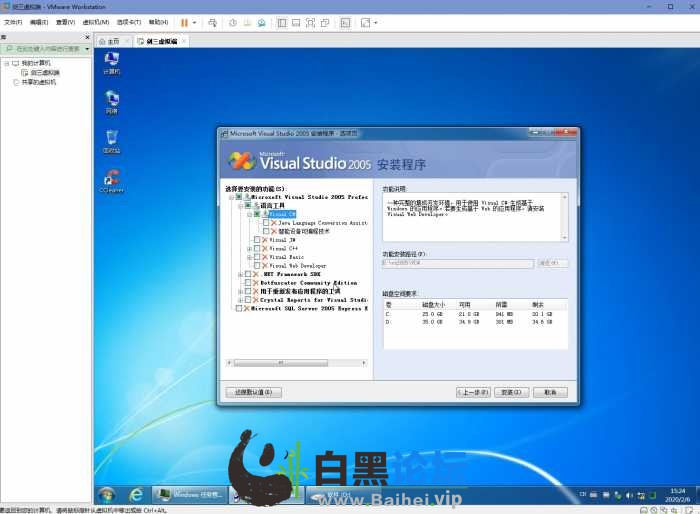Screen dimensions: 700x514
Task: Click the 安装(I) install button
Action: click(511, 392)
